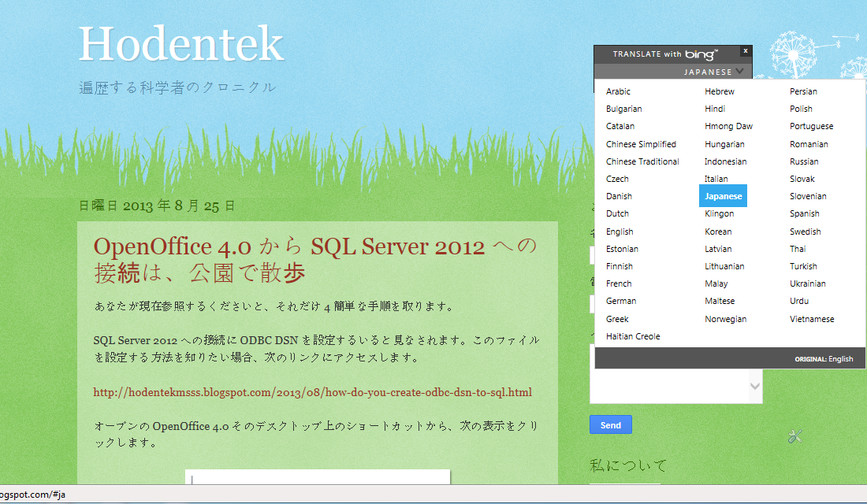Select Maltese option
This screenshot has height=504, width=867.
pos(720,301)
